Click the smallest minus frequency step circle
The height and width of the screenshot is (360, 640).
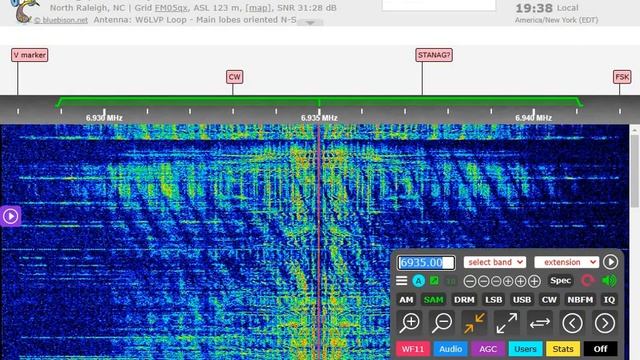(496, 281)
